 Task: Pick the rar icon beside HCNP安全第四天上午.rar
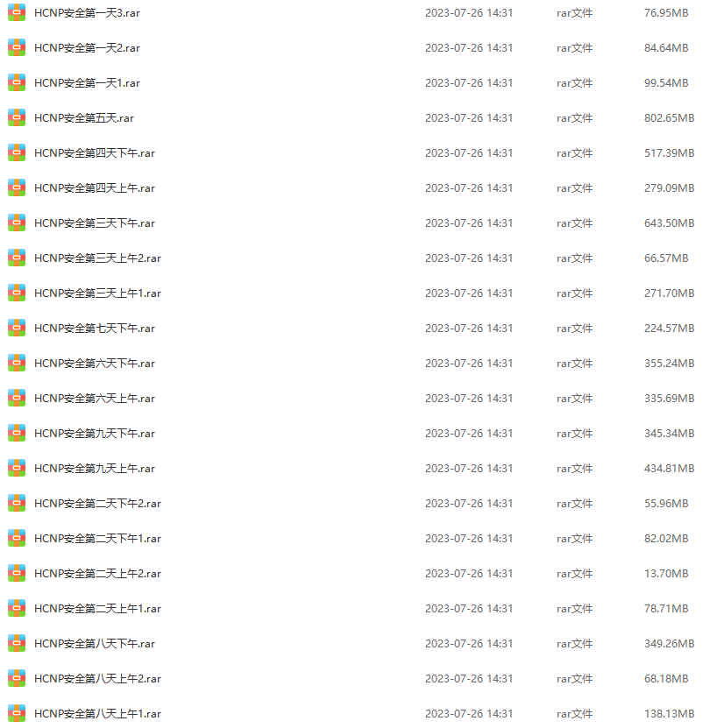click(17, 188)
